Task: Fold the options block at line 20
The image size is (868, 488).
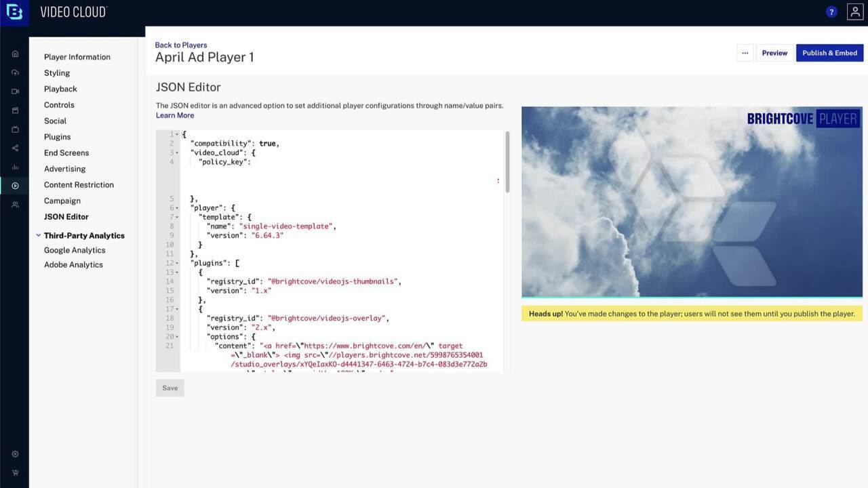Action: point(177,337)
